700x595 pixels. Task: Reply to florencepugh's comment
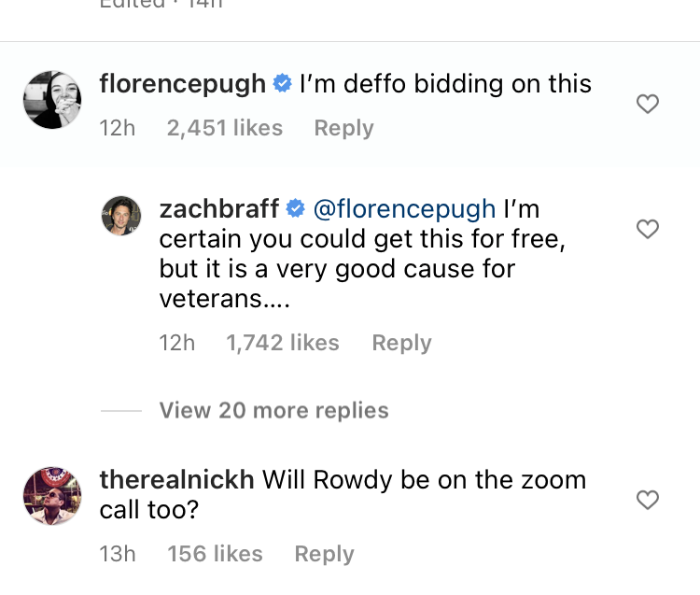[343, 128]
